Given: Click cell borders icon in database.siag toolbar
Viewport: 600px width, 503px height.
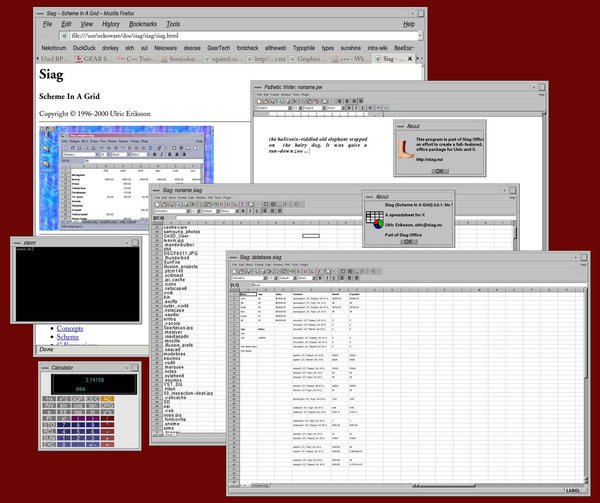Looking at the screenshot, I should (x=343, y=271).
